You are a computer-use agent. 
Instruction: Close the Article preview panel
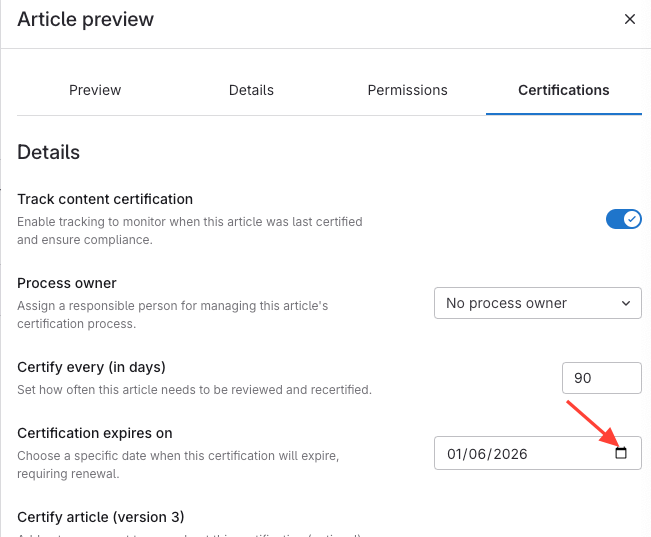(x=629, y=19)
